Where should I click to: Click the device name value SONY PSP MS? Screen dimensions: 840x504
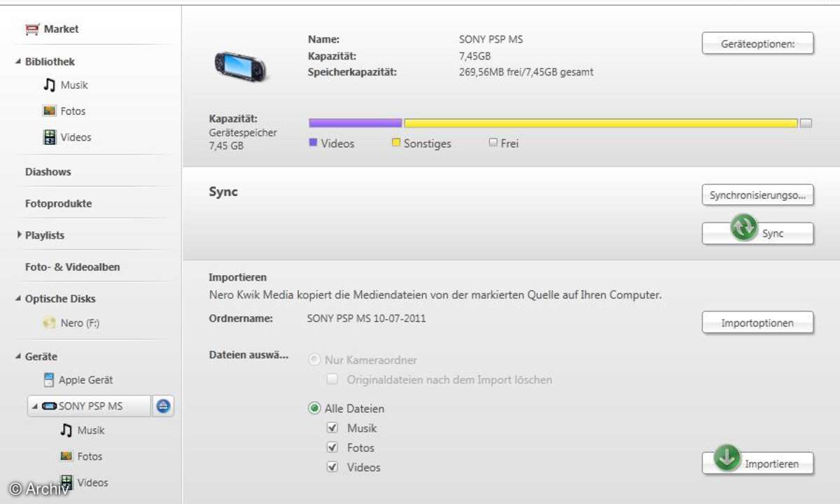[491, 40]
